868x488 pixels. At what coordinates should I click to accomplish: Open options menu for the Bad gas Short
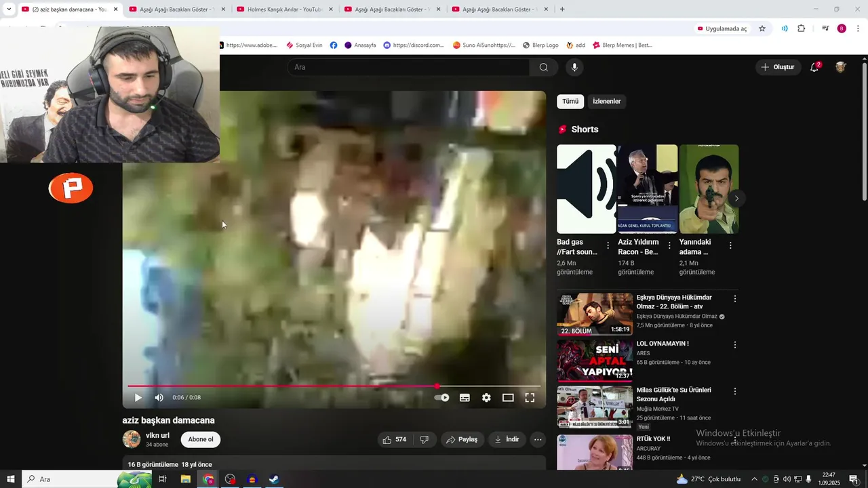[x=608, y=245]
